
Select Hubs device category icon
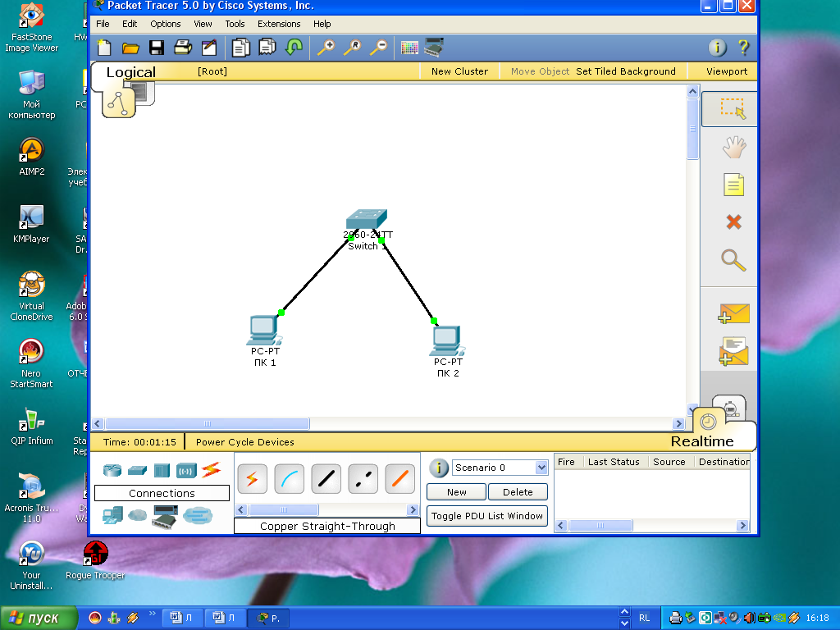[x=162, y=470]
